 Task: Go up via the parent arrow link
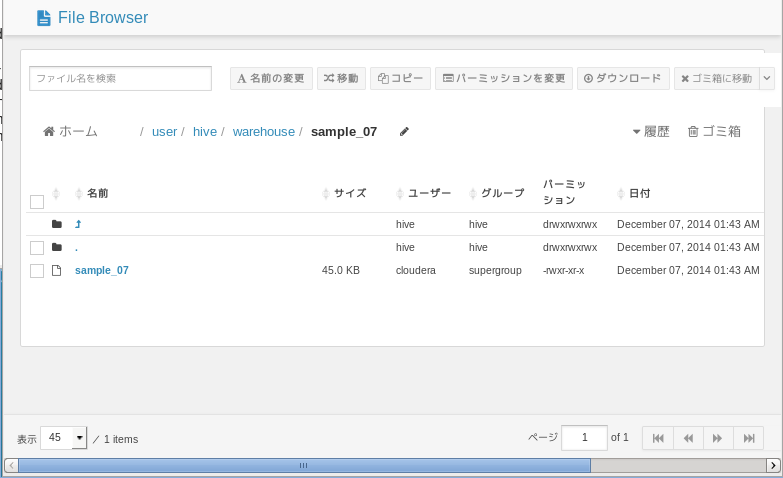78,224
